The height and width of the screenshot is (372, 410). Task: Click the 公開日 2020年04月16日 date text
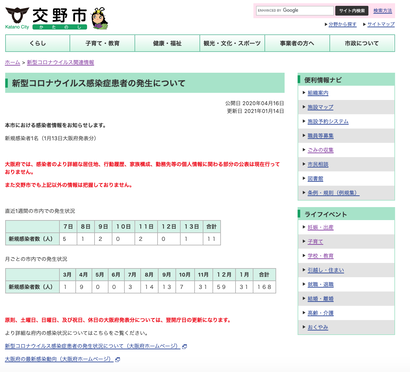[255, 104]
